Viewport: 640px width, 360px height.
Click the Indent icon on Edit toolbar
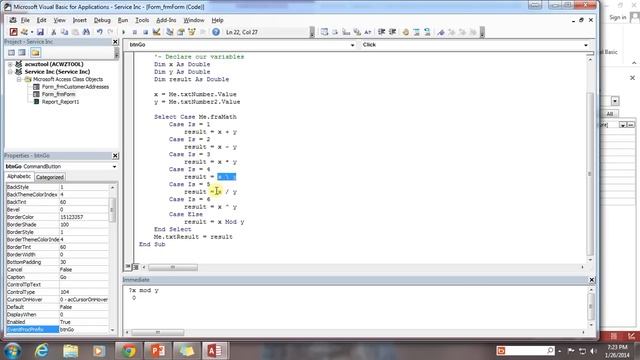(382, 32)
